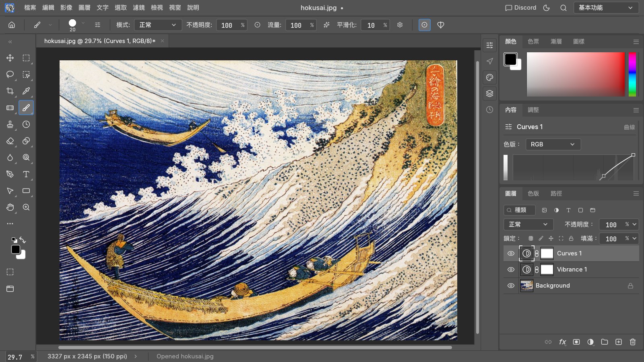Screen dimensions: 644x362
Task: Toggle pressure for opacity button
Action: pos(257,25)
